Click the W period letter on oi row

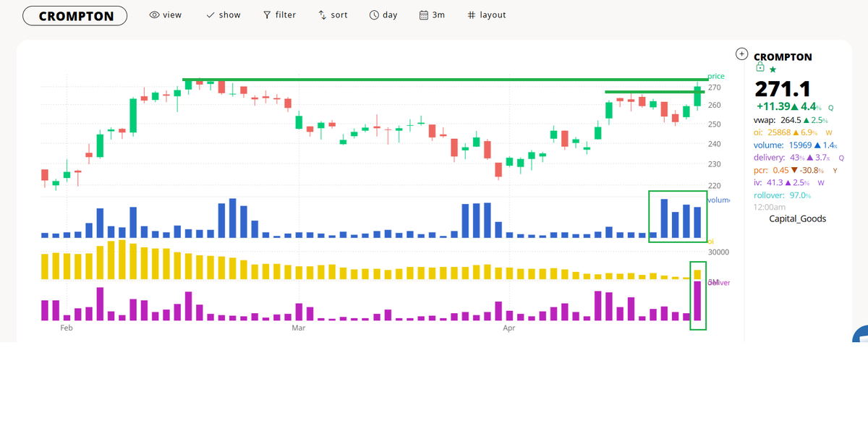tap(828, 133)
